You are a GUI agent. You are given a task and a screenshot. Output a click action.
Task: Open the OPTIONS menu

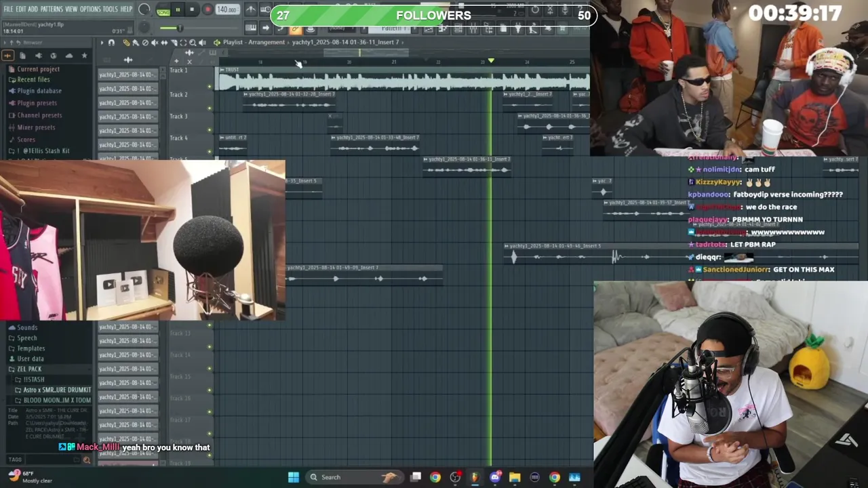tap(90, 9)
